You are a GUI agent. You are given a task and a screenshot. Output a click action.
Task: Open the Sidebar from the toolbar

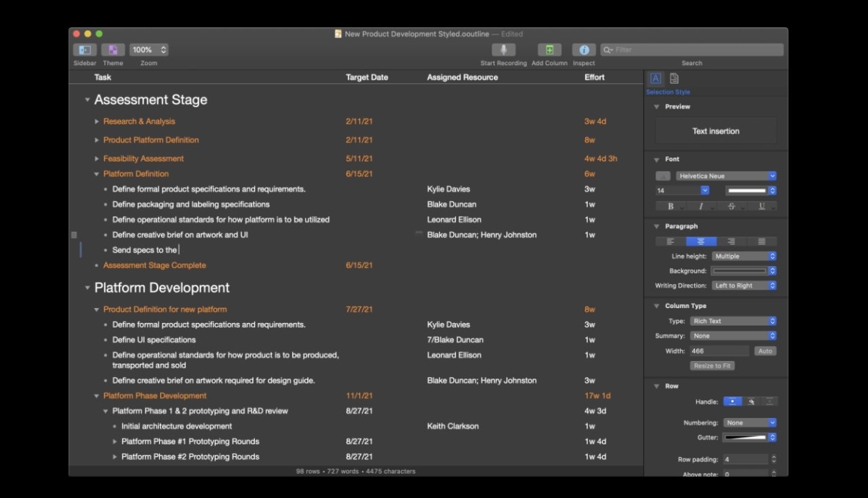(x=84, y=50)
